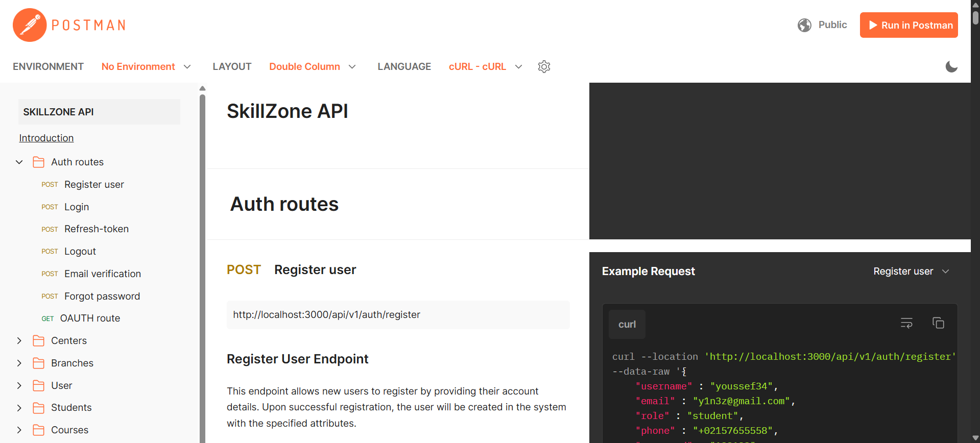
Task: Open the documentation settings gear icon
Action: tap(544, 66)
